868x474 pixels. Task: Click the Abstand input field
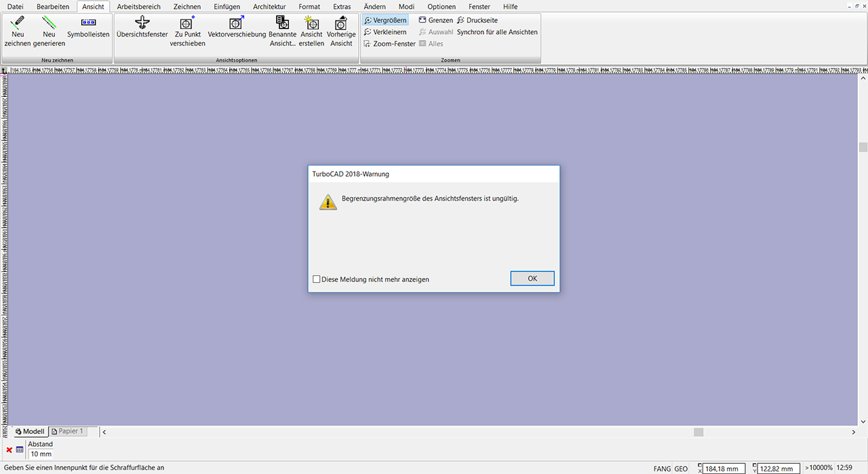point(41,454)
